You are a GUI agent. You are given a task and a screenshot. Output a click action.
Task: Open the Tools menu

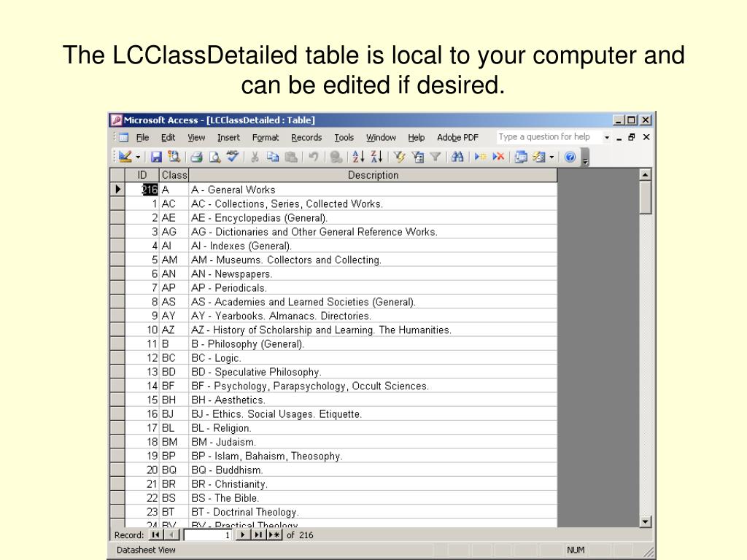click(344, 137)
